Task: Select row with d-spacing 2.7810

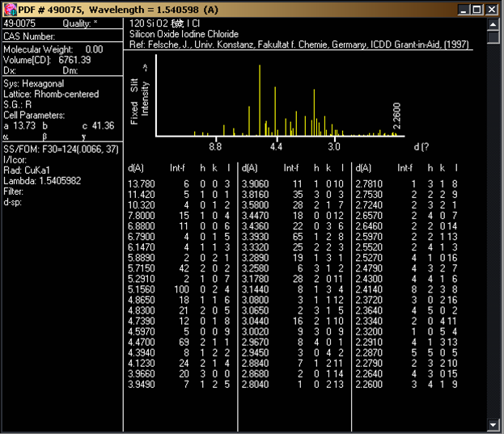Action: tap(407, 184)
